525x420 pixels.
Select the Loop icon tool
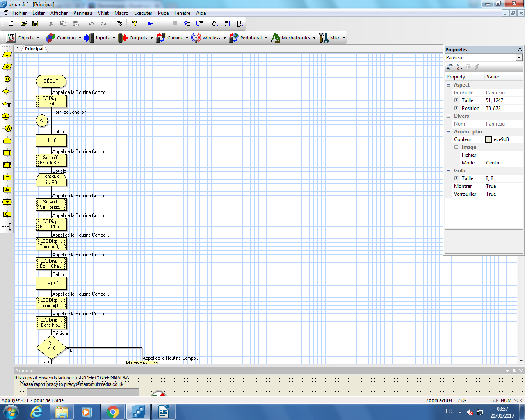[7, 141]
